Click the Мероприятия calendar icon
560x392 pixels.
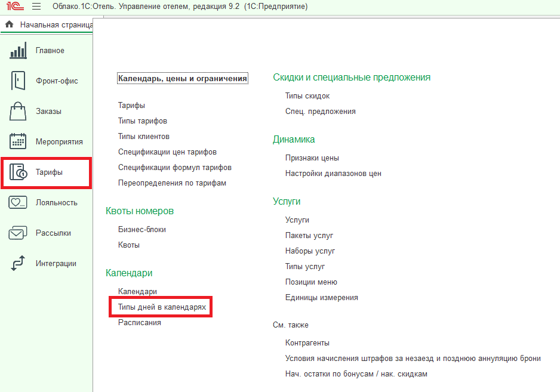click(18, 141)
